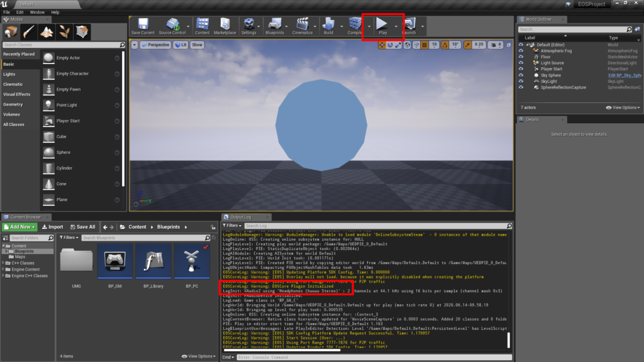
Task: Open the Output Log Filters dropdown
Action: (232, 226)
